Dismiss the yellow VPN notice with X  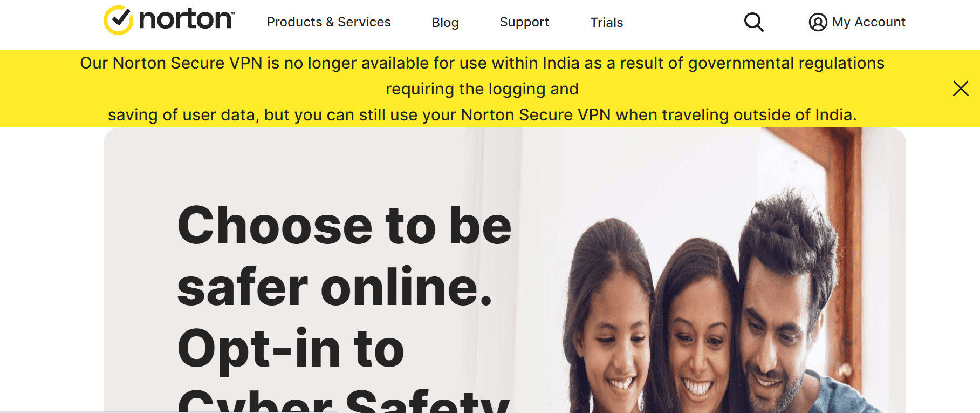(x=961, y=89)
